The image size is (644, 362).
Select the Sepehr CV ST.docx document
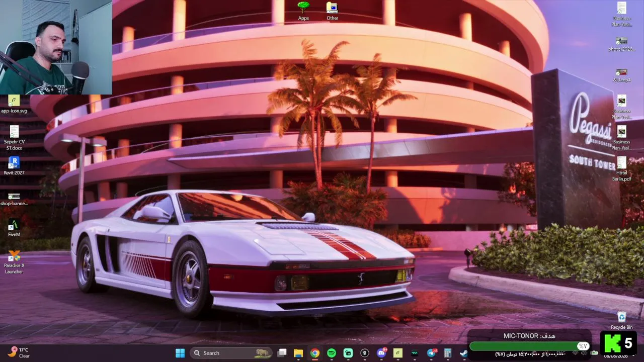[x=14, y=138]
